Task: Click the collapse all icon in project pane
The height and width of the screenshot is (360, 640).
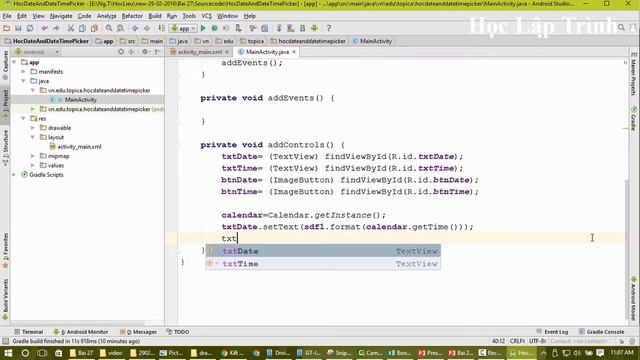Action: click(131, 52)
